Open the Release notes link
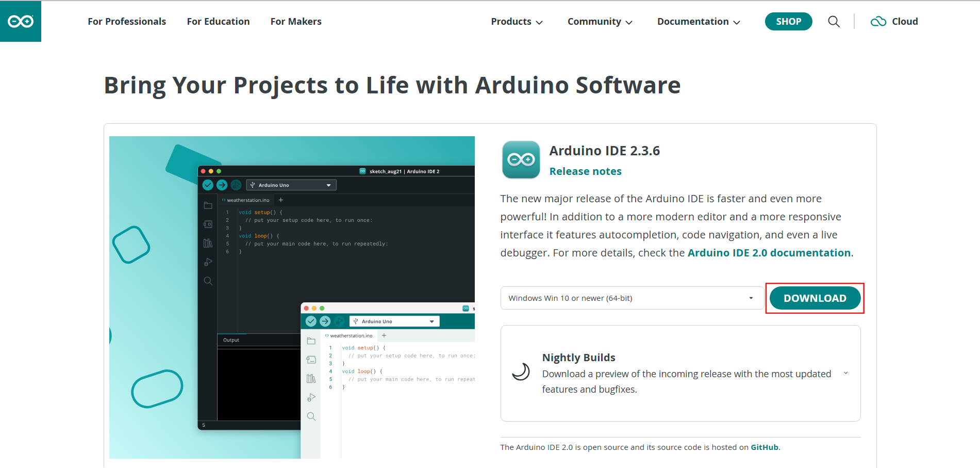Viewport: 980px width, 468px height. pyautogui.click(x=586, y=171)
